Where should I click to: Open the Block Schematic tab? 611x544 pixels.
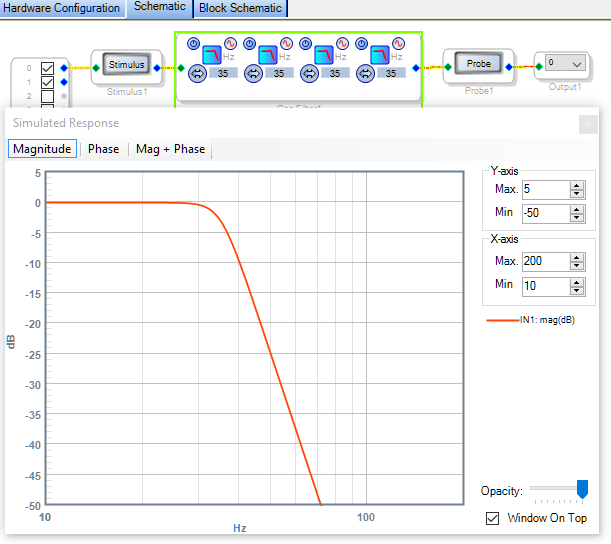pyautogui.click(x=240, y=8)
